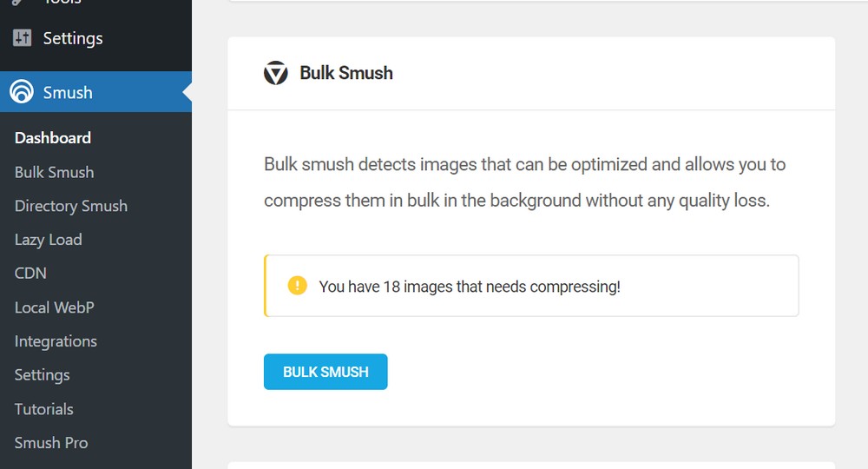Screen dimensions: 868x469
Task: Click the Smush Pro upgrade link
Action: (x=51, y=443)
